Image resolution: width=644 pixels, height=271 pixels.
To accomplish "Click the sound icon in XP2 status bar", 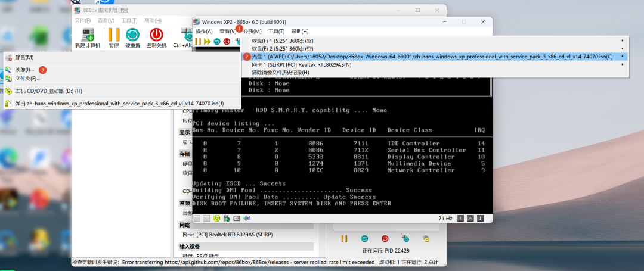I will coord(247,218).
